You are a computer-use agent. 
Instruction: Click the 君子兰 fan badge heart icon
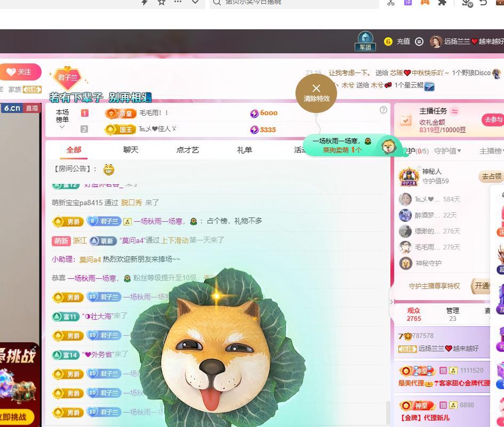68,78
